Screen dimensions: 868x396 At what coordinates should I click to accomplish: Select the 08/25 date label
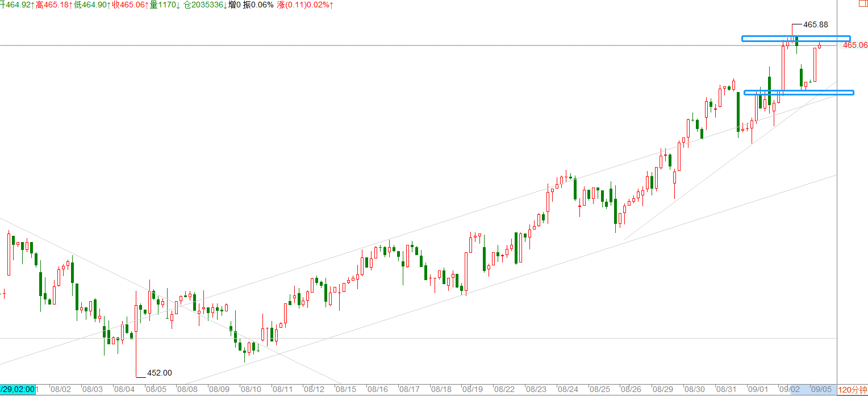[x=599, y=390]
